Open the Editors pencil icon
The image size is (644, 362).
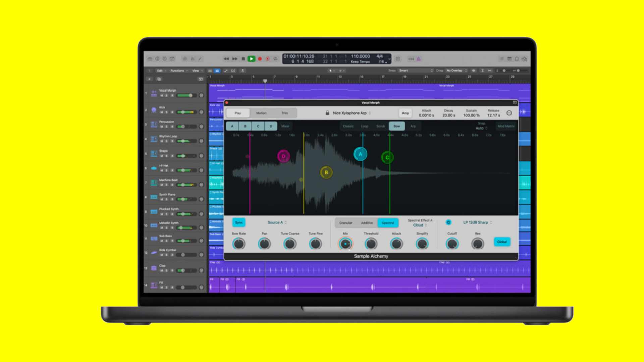(x=200, y=59)
